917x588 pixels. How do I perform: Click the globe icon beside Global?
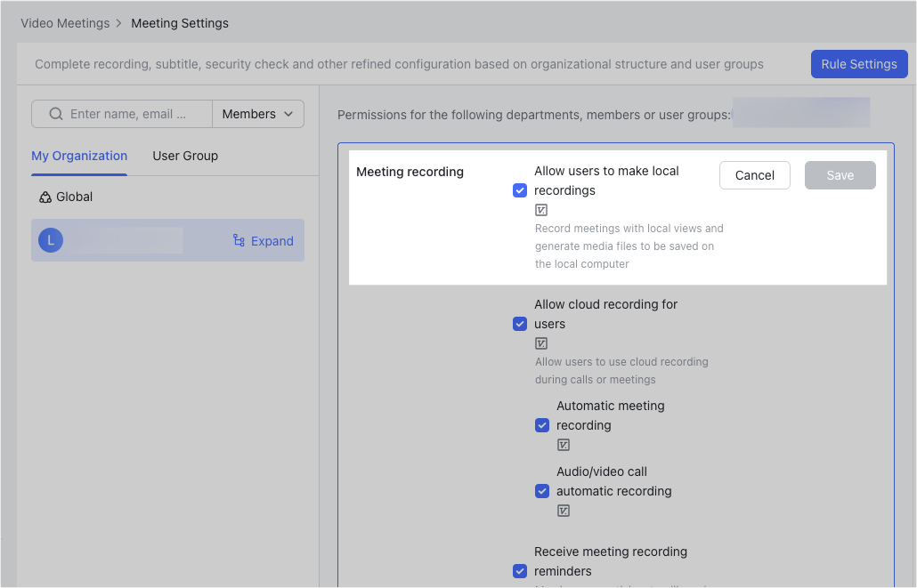(46, 196)
